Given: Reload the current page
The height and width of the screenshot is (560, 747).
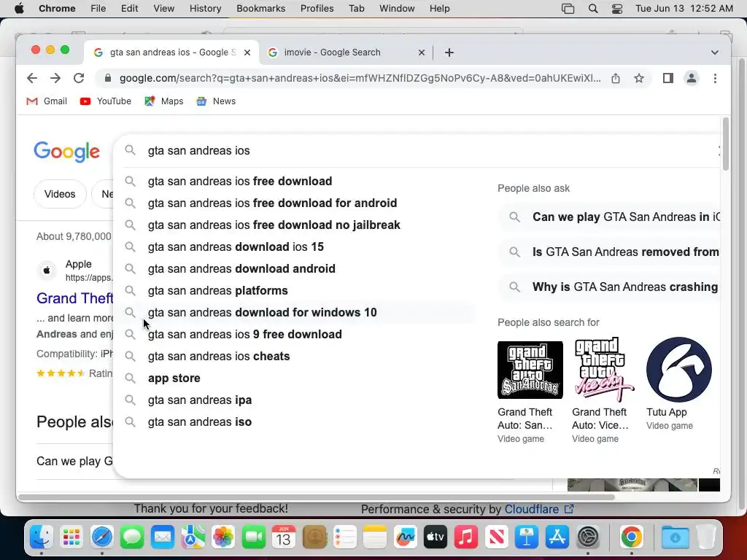Looking at the screenshot, I should 79,78.
